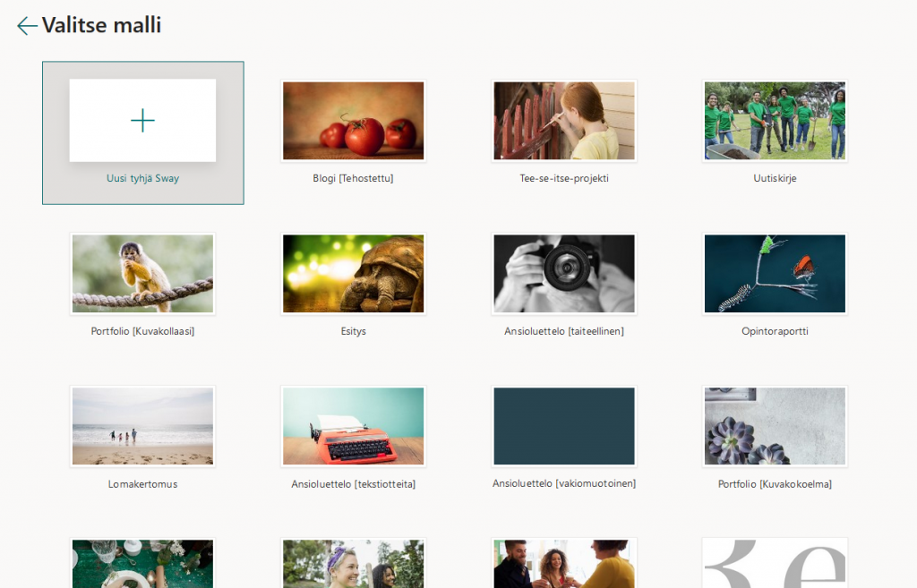Choose the Tee-se-itse-projekti template

tap(563, 120)
